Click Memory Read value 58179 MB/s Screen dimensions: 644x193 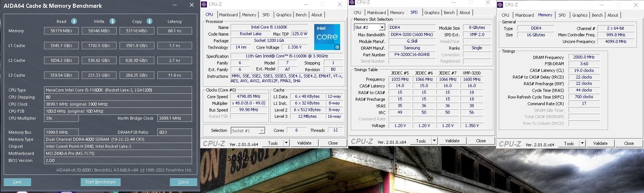point(61,31)
